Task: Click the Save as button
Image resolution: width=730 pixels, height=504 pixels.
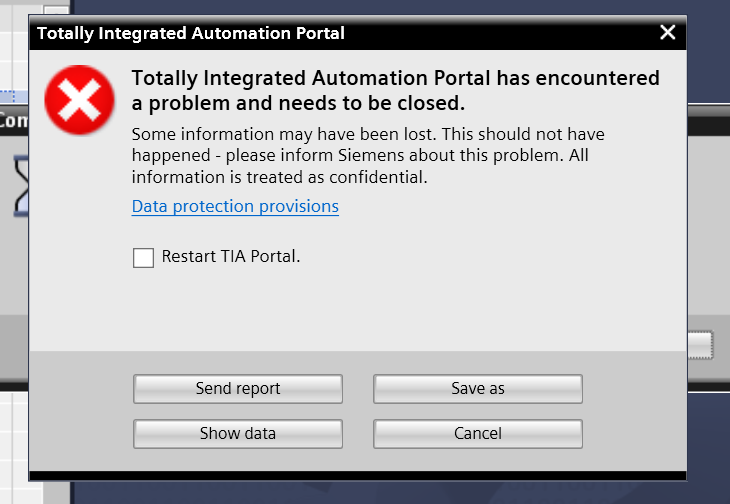Action: [477, 389]
